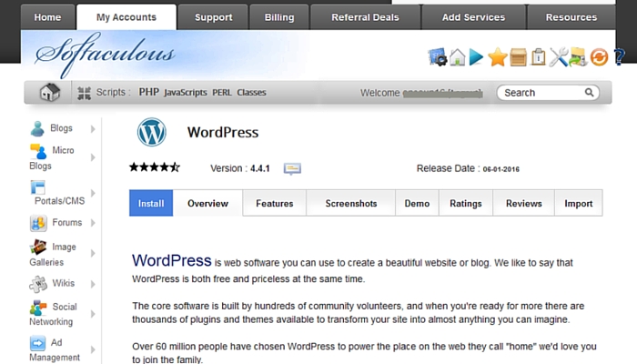Open help via the blue question mark
Screen dimensions: 637x364
coord(620,56)
